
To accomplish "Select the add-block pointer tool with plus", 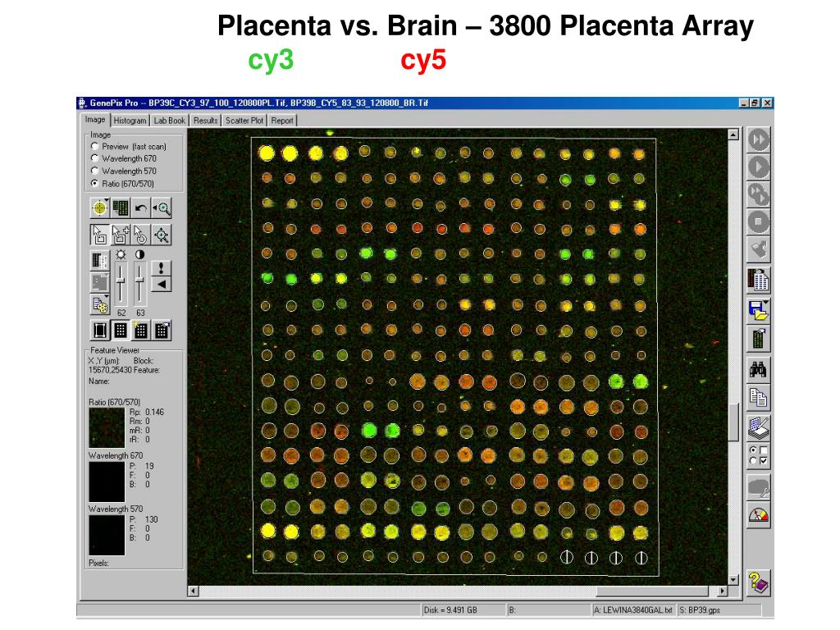I will point(121,235).
